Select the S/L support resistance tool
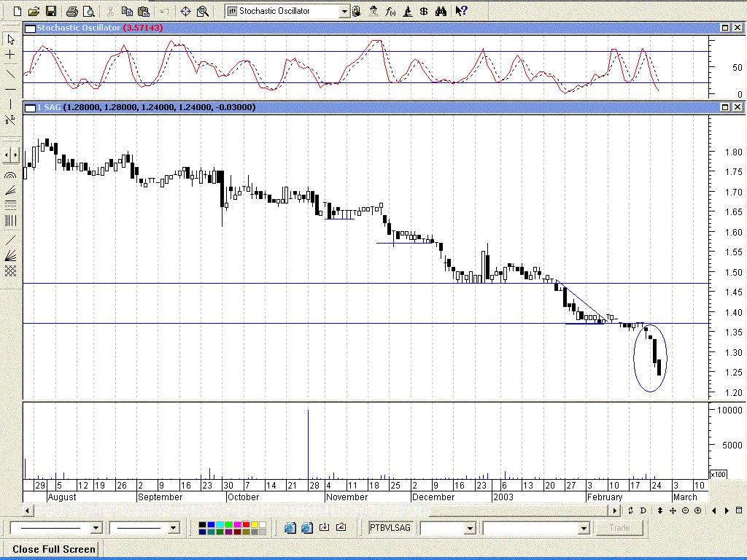Screen dimensions: 747x560 click(x=10, y=120)
